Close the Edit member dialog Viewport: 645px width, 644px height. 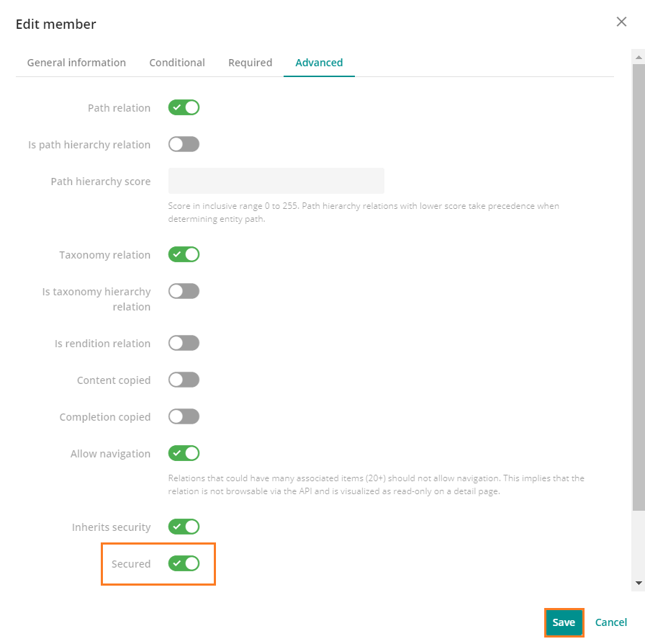[x=621, y=22]
